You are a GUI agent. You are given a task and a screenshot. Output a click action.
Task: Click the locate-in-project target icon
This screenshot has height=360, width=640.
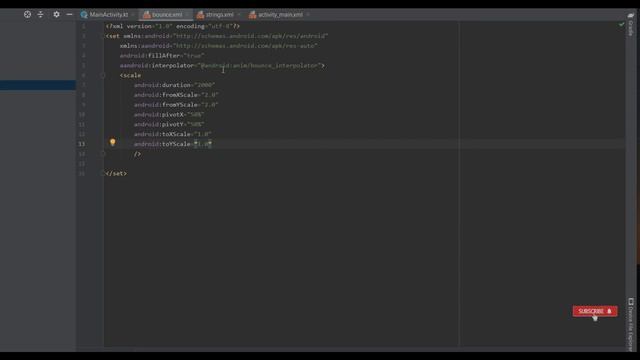coord(27,14)
